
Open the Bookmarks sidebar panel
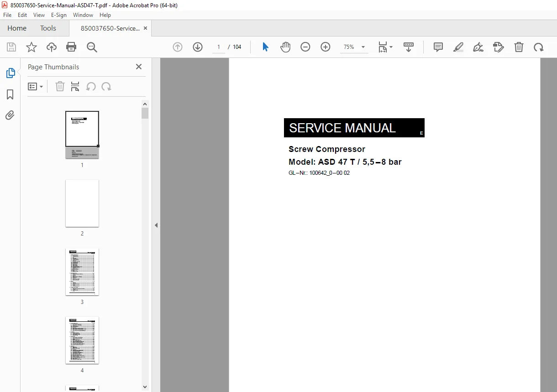10,94
